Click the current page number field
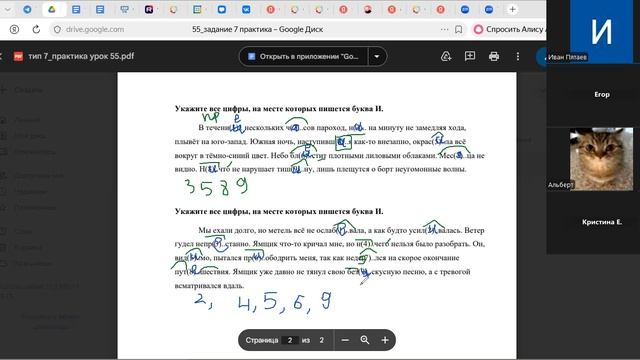This screenshot has width=640, height=360. [x=290, y=340]
